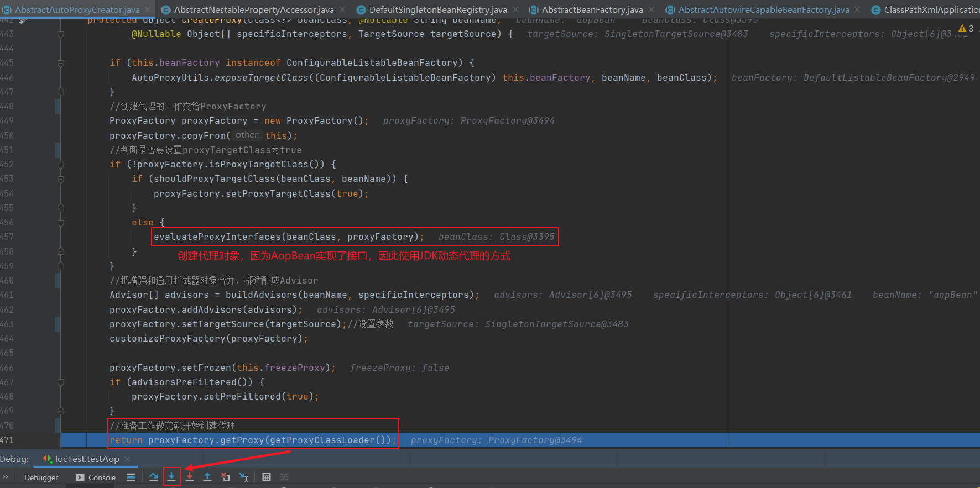Click 'customizeProxyFactory(proxyFactory)' on line 464

206,338
